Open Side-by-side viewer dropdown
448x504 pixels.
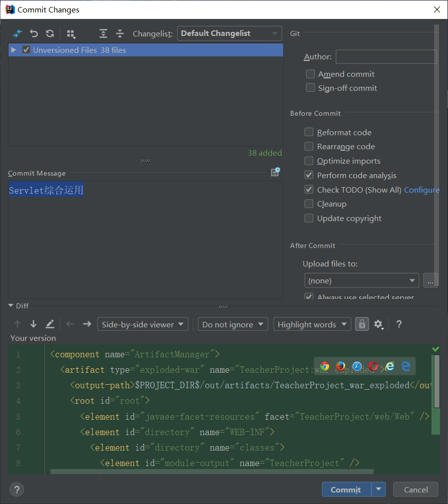[142, 324]
